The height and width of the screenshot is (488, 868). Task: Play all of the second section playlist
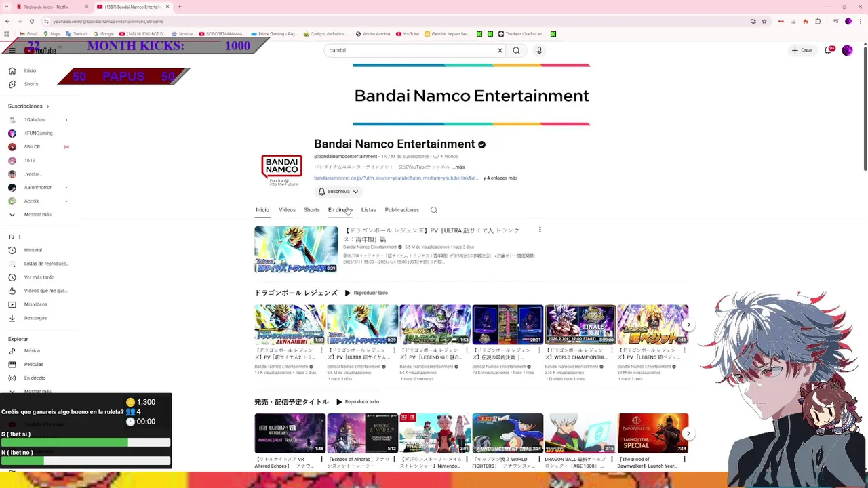coord(357,402)
